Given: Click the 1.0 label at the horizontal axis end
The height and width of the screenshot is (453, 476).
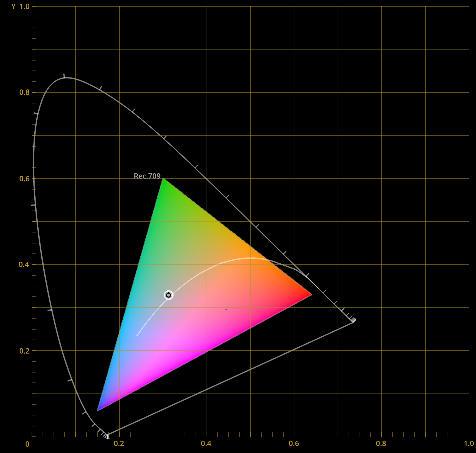Looking at the screenshot, I should (x=468, y=444).
